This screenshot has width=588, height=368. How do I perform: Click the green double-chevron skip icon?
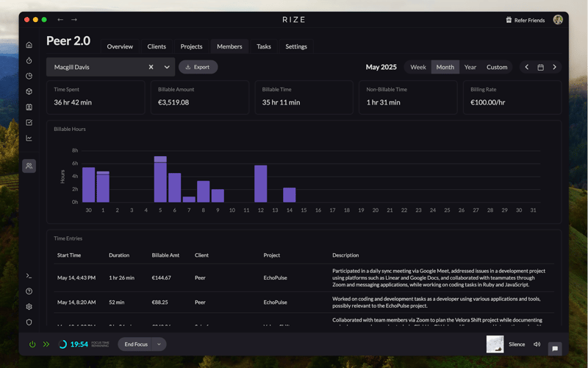(x=46, y=344)
